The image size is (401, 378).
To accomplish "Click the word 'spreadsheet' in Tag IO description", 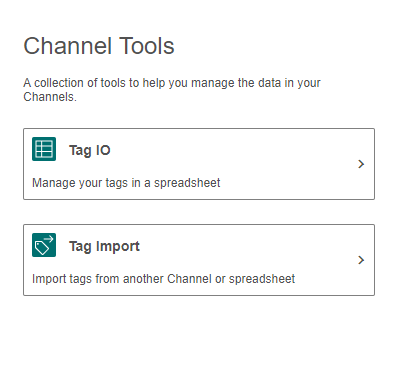I will (187, 183).
